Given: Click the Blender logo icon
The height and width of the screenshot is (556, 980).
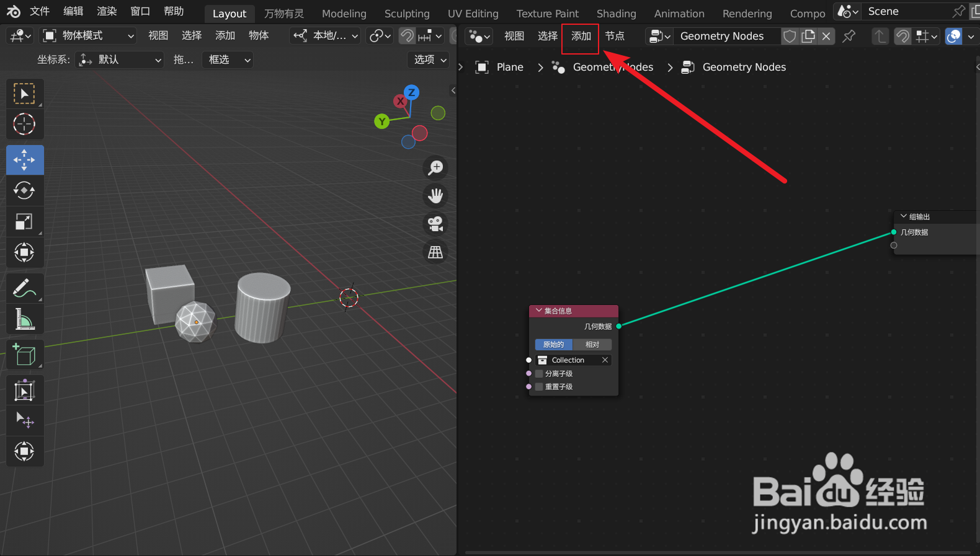Looking at the screenshot, I should pos(13,12).
